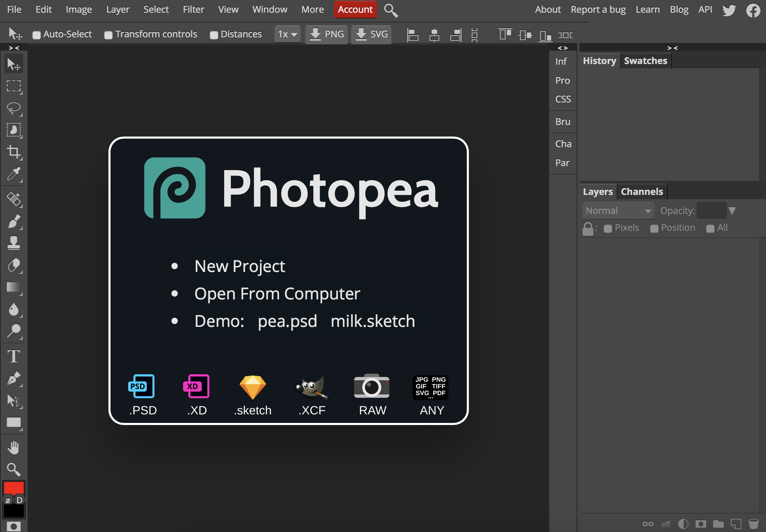
Task: Select the Hand tool
Action: (x=14, y=448)
